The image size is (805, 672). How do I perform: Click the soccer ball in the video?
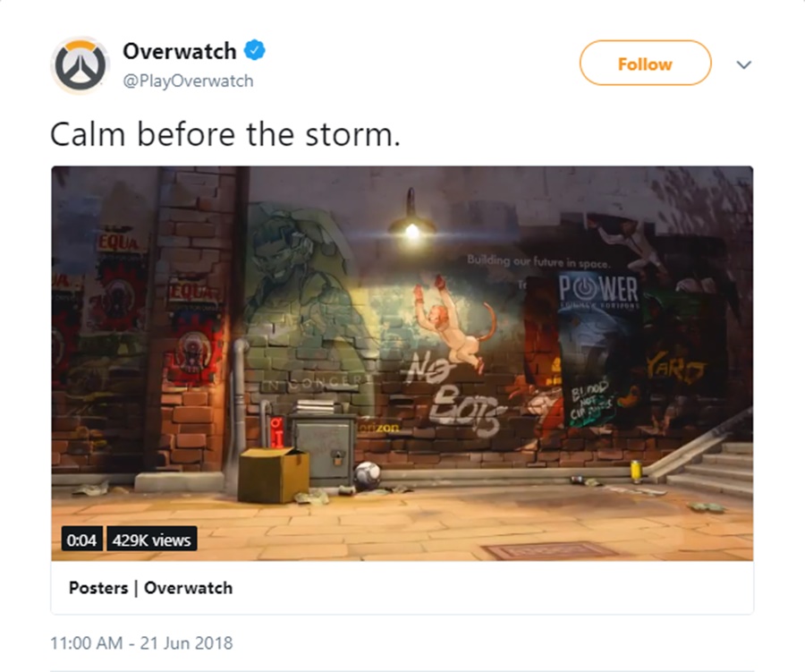coord(367,475)
